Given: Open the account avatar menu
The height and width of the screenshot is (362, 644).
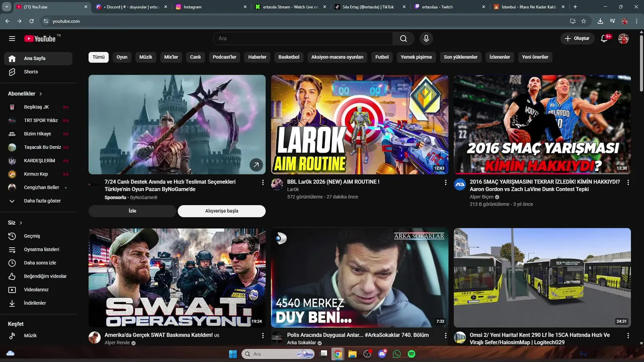Looking at the screenshot, I should tap(623, 39).
